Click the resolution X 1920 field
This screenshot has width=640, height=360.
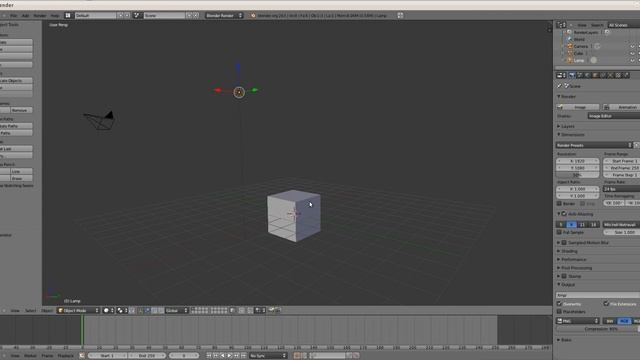pyautogui.click(x=578, y=161)
